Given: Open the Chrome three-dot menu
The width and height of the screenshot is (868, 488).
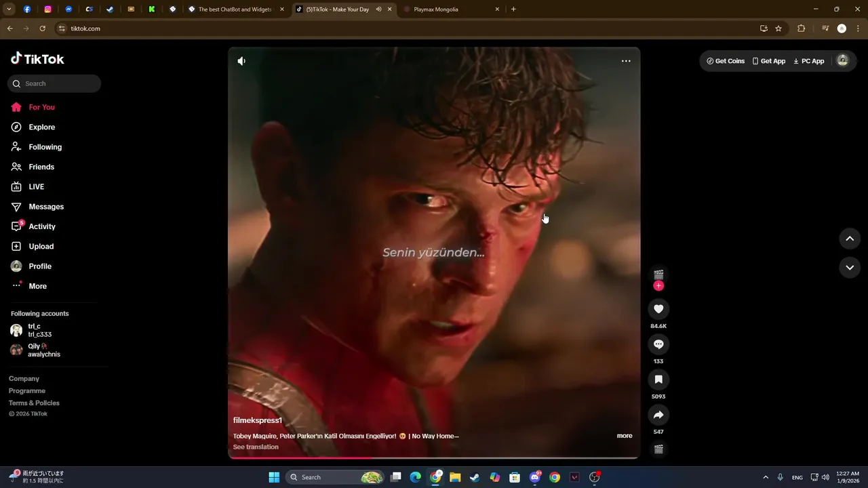Looking at the screenshot, I should (x=859, y=28).
